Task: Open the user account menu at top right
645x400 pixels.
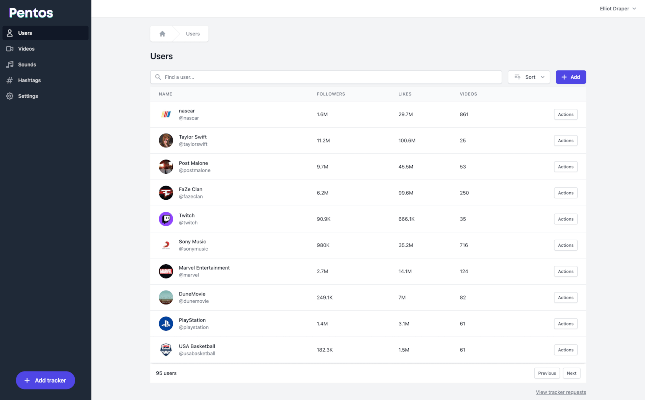Action: tap(617, 9)
